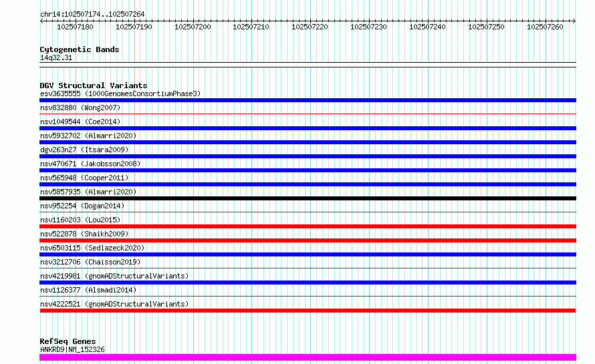This screenshot has height=364, width=595.
Task: Click the chr14:102507174..102507264 coordinate label
Action: [x=92, y=14]
